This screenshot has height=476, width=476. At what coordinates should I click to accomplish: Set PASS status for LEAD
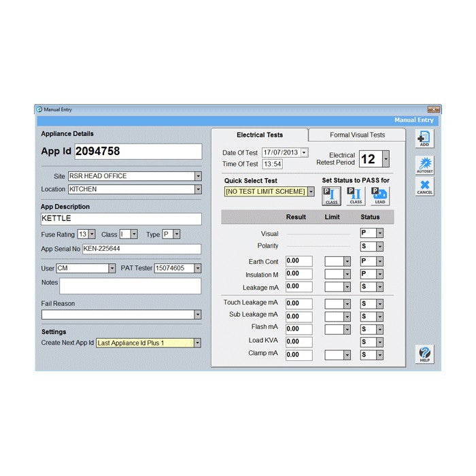380,196
